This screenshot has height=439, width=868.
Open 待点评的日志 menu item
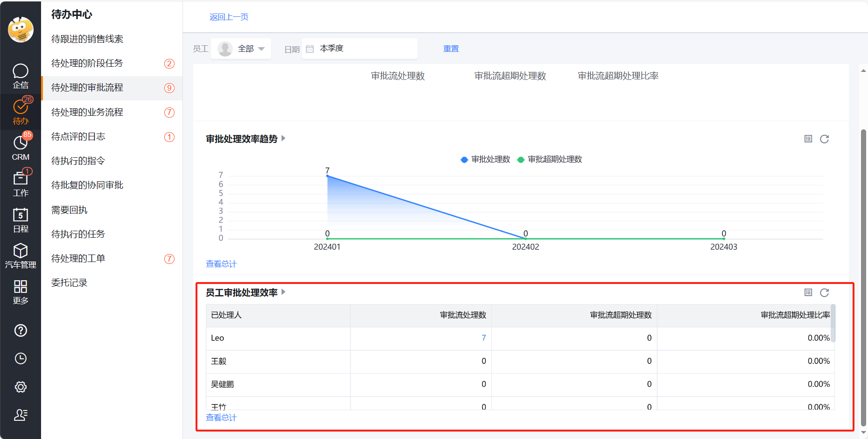coord(112,136)
